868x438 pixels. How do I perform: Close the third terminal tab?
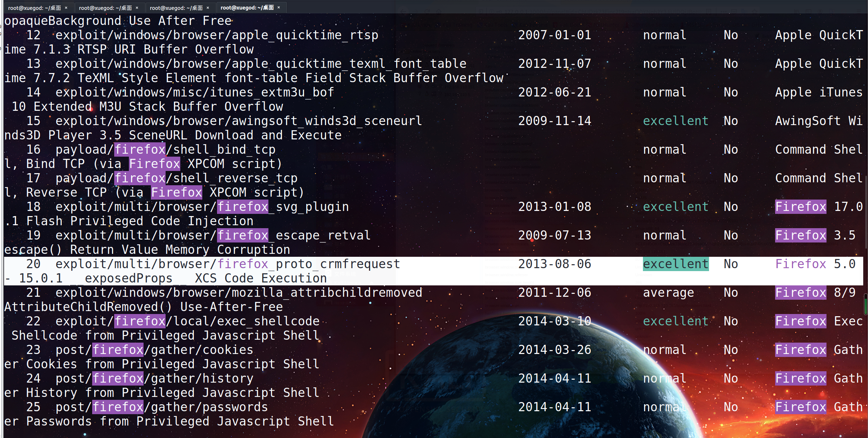click(x=208, y=8)
